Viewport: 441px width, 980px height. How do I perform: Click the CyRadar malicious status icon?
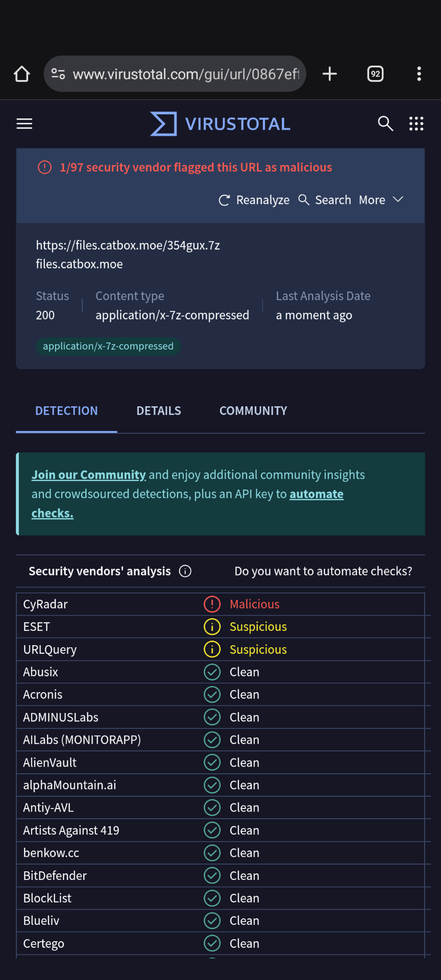[212, 604]
